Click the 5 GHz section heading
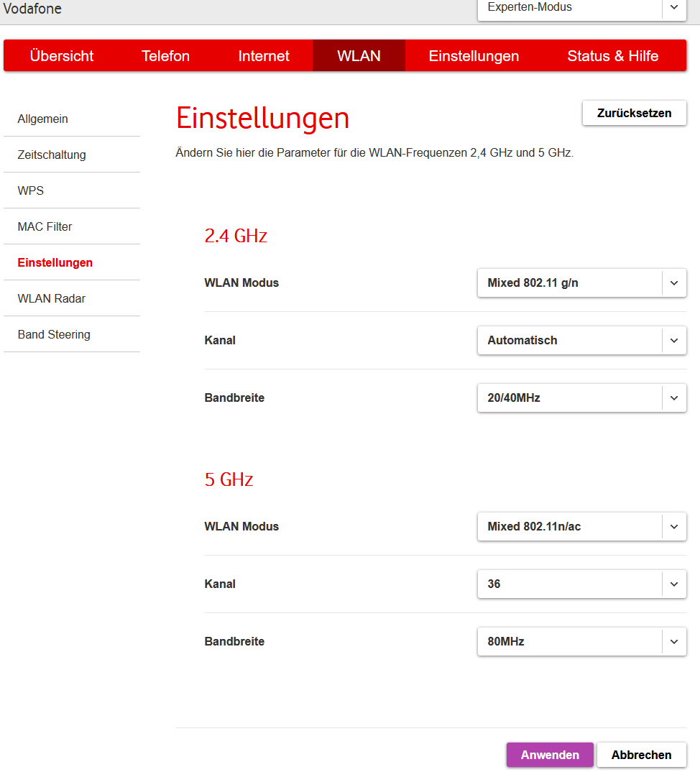 click(229, 479)
